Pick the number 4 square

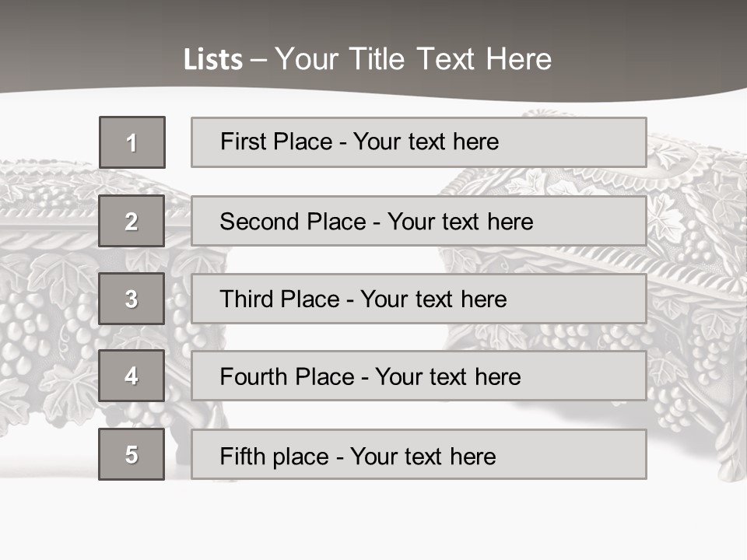132,376
